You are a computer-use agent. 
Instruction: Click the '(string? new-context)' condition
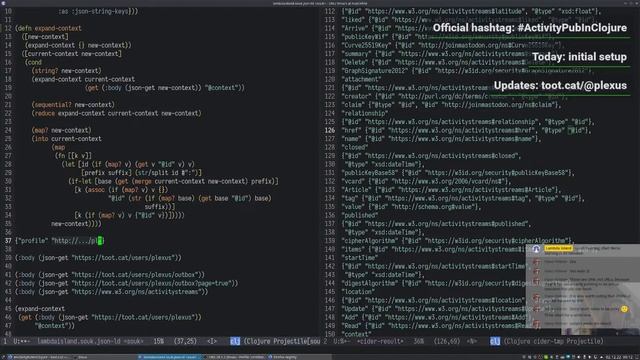[x=67, y=71]
